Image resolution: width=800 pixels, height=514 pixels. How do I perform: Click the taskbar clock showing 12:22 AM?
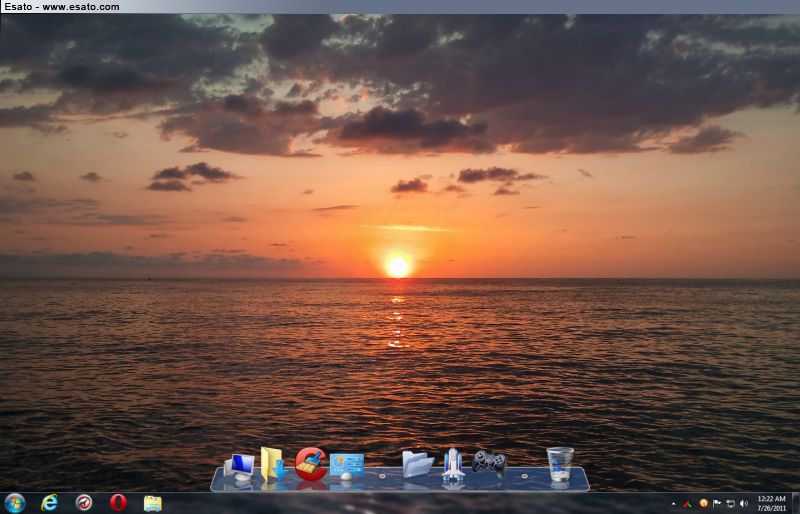coord(770,503)
